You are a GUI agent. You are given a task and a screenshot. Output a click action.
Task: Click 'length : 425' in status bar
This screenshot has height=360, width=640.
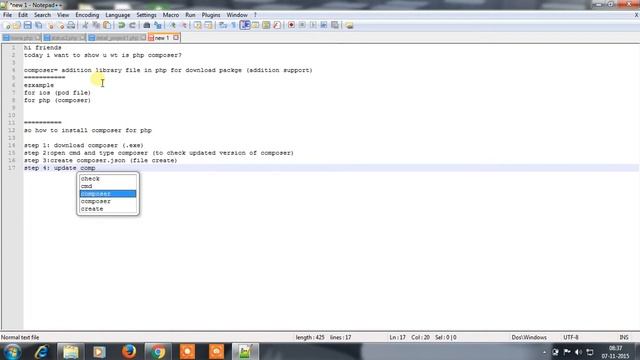[310, 338]
